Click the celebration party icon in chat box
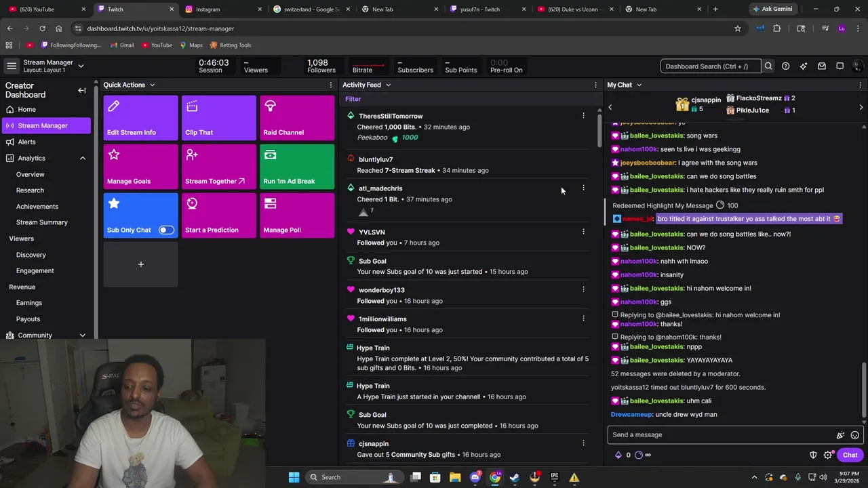Viewport: 868px width, 488px height. tap(840, 435)
